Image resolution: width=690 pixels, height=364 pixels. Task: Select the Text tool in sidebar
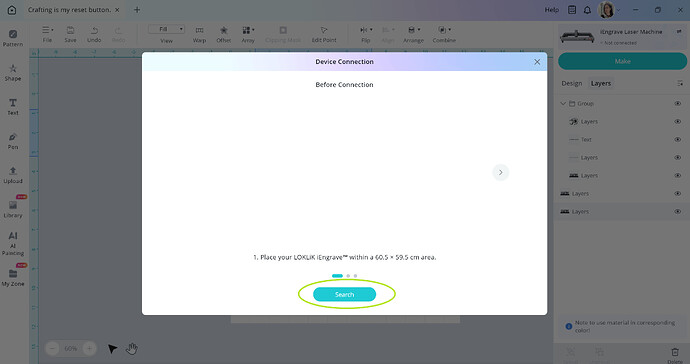[x=13, y=107]
